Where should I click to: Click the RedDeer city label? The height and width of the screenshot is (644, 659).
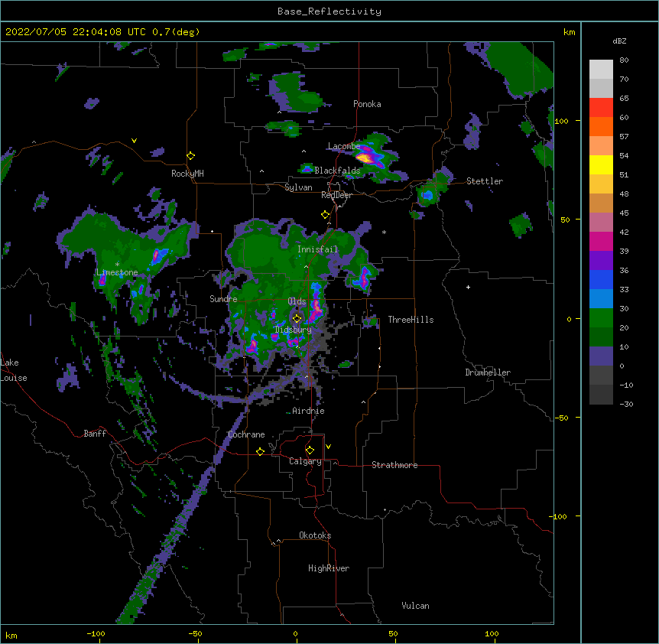(337, 195)
